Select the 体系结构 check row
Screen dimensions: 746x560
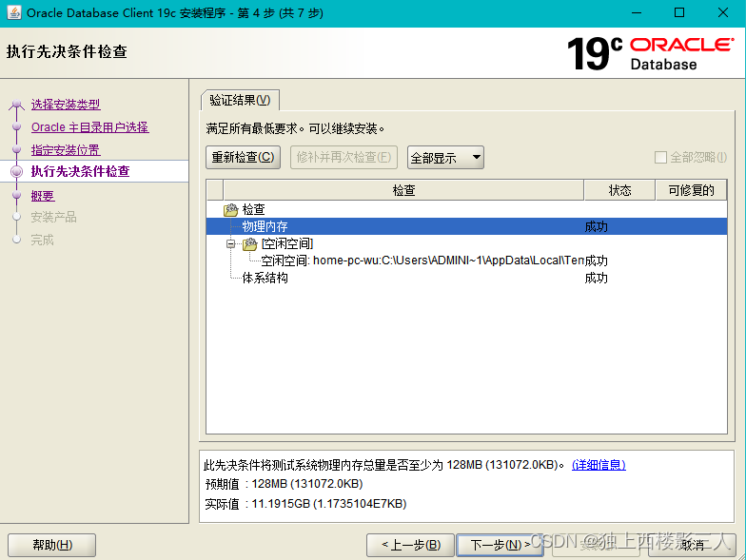pyautogui.click(x=466, y=278)
